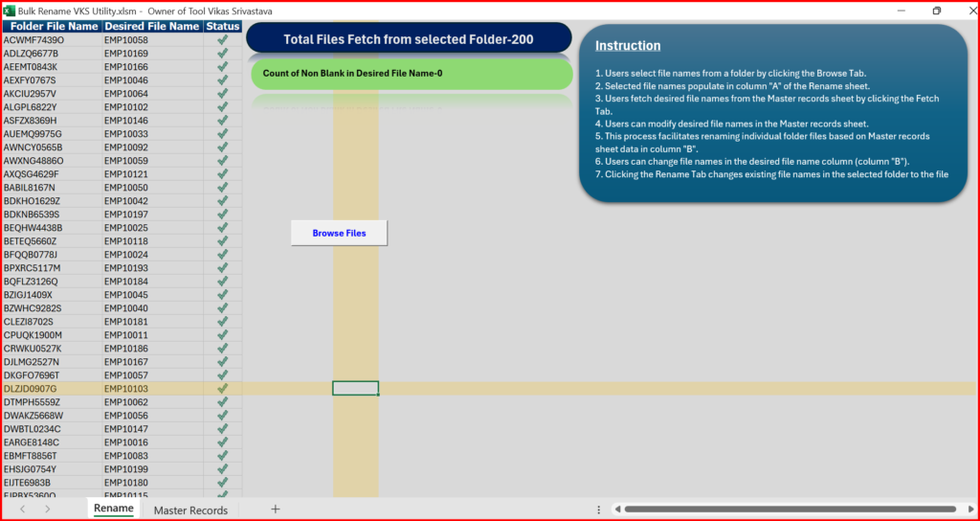Click the three-dot tab bar resize handle
980x521 pixels.
599,510
